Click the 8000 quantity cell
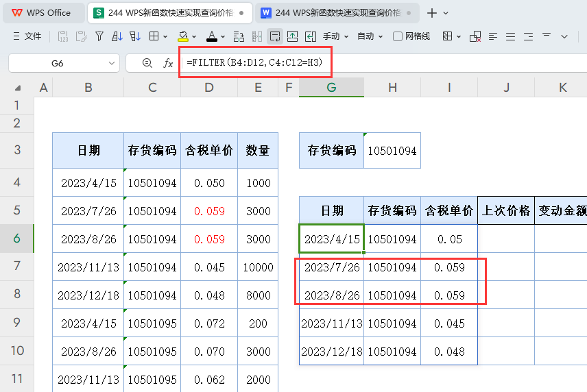587x392 pixels. coord(258,295)
